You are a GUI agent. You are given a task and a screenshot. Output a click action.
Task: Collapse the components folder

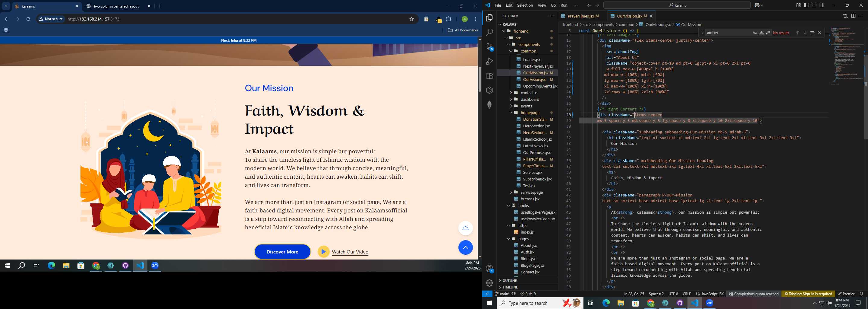[x=508, y=45]
